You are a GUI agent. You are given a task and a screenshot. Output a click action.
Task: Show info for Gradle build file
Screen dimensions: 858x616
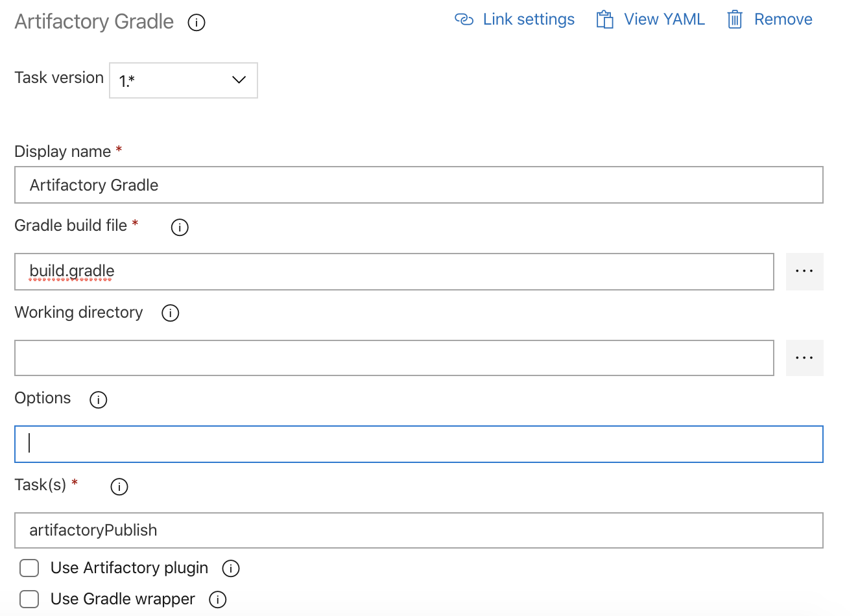coord(180,228)
